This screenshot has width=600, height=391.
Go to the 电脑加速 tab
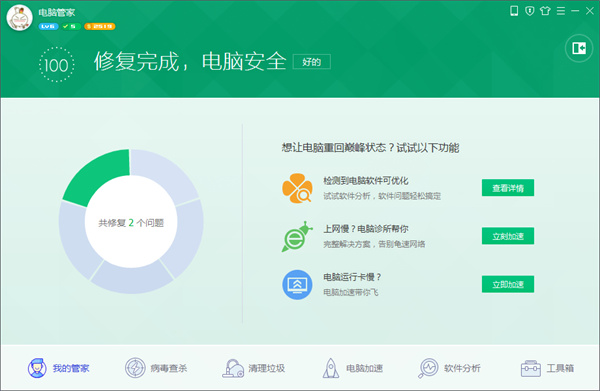(352, 368)
